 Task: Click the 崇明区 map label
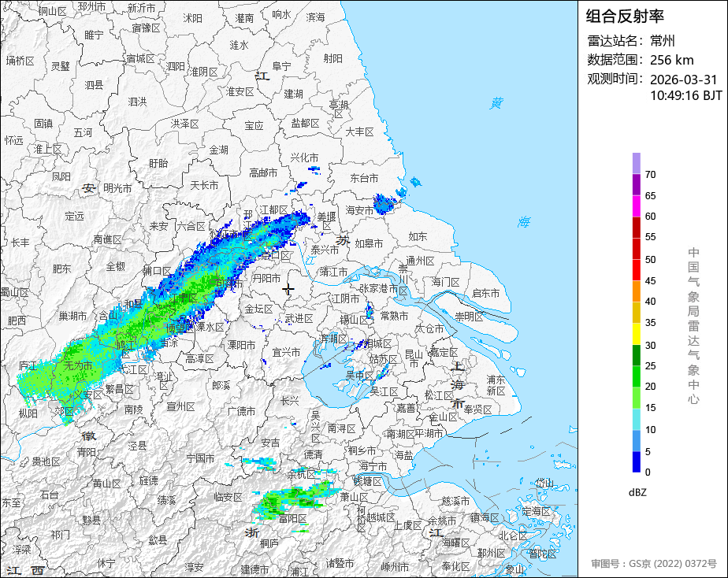tap(469, 317)
